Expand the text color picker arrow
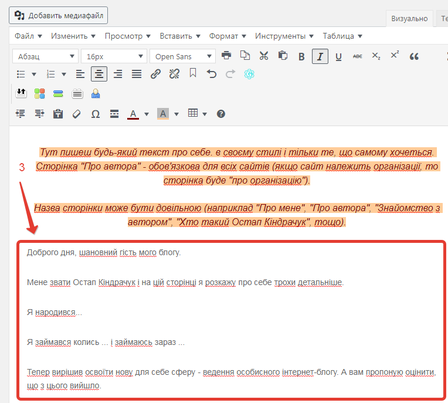This screenshot has height=403, width=448. coord(146,114)
